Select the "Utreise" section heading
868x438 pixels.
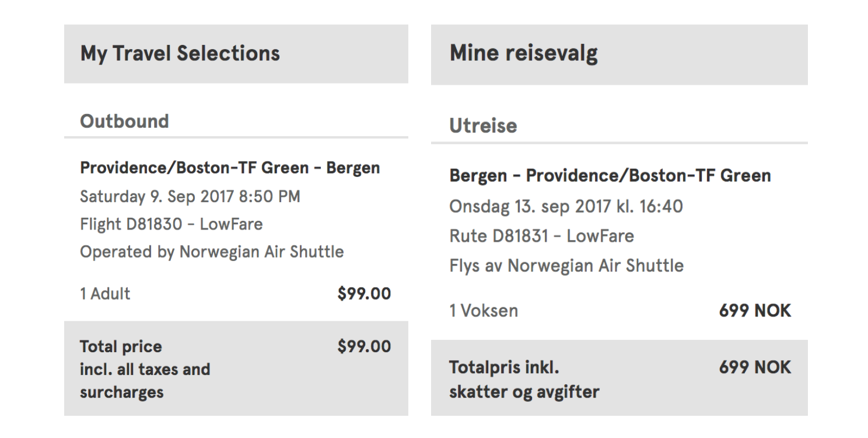coord(483,126)
